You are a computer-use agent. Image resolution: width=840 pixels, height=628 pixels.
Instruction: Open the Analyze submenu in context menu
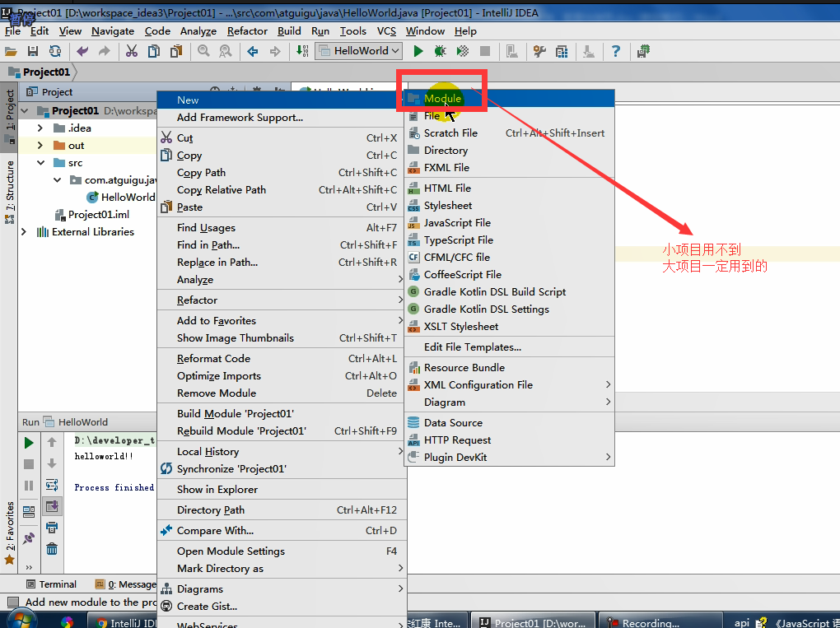tap(282, 280)
